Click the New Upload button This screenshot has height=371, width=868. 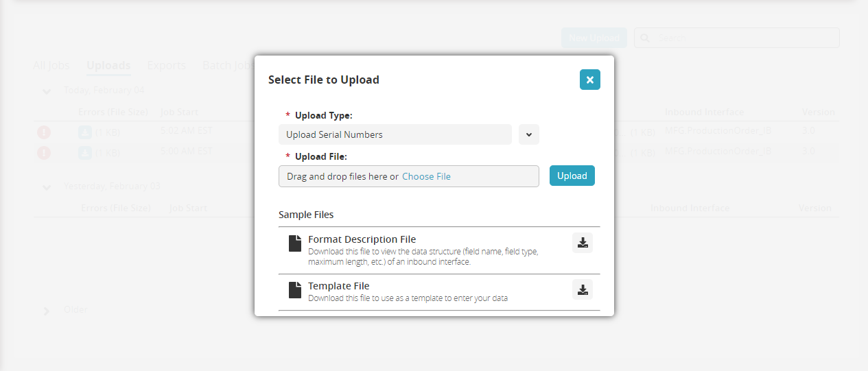pos(594,38)
